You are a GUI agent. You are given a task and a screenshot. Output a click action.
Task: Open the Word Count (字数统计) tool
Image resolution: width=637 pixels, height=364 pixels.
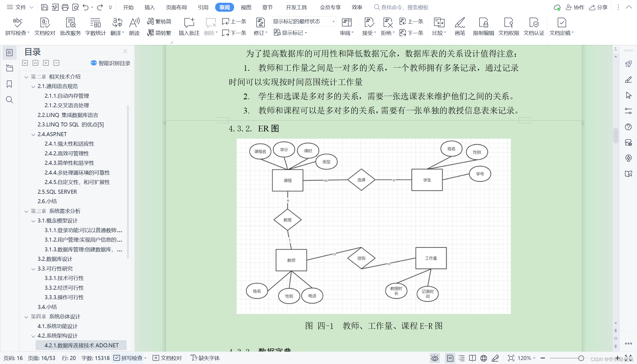pyautogui.click(x=95, y=26)
